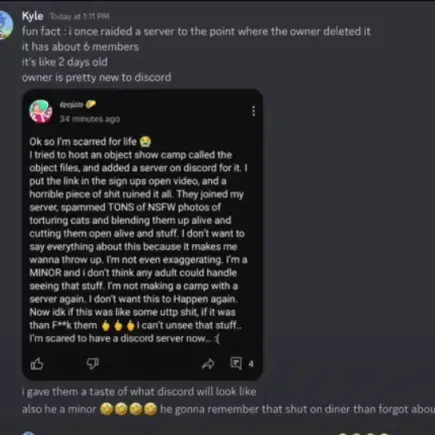Image resolution: width=435 pixels, height=435 pixels.
Task: Open the comments icon on the post
Action: [236, 363]
